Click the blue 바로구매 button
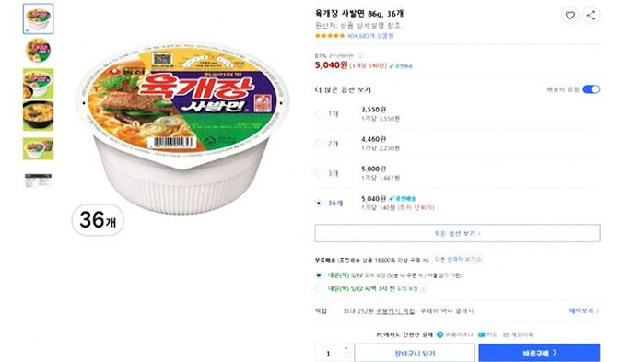644x362 pixels. click(x=539, y=353)
